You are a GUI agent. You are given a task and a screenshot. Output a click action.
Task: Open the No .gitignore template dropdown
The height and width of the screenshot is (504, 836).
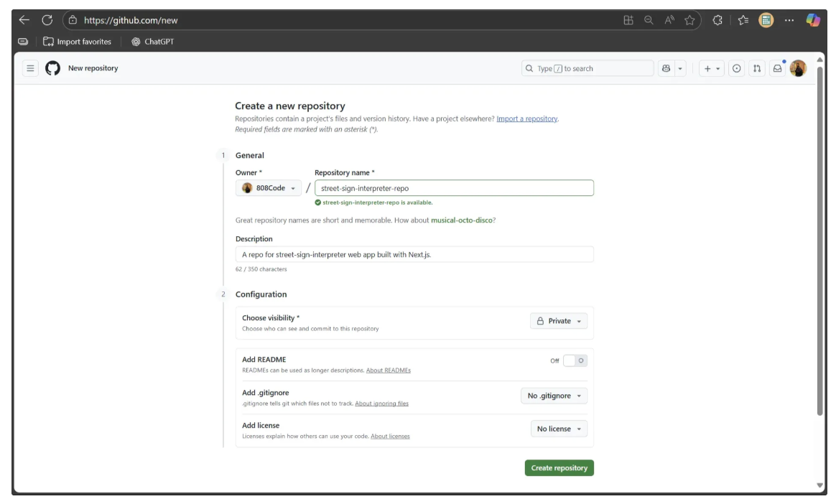(x=554, y=396)
